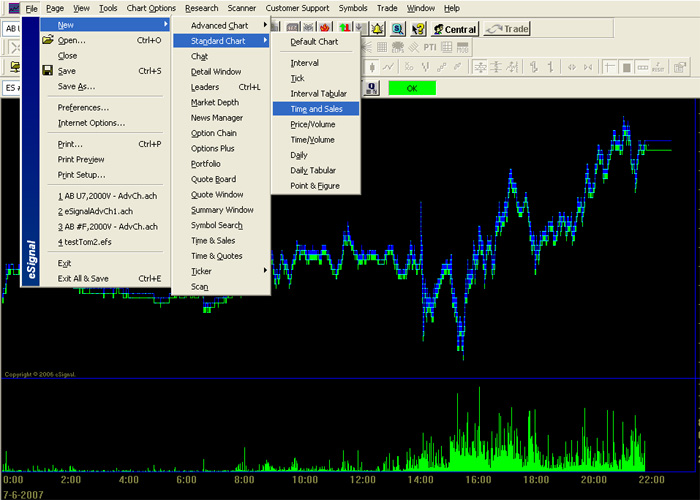The height and width of the screenshot is (500, 700).
Task: Click the Save floppy disk icon
Action: (x=46, y=71)
